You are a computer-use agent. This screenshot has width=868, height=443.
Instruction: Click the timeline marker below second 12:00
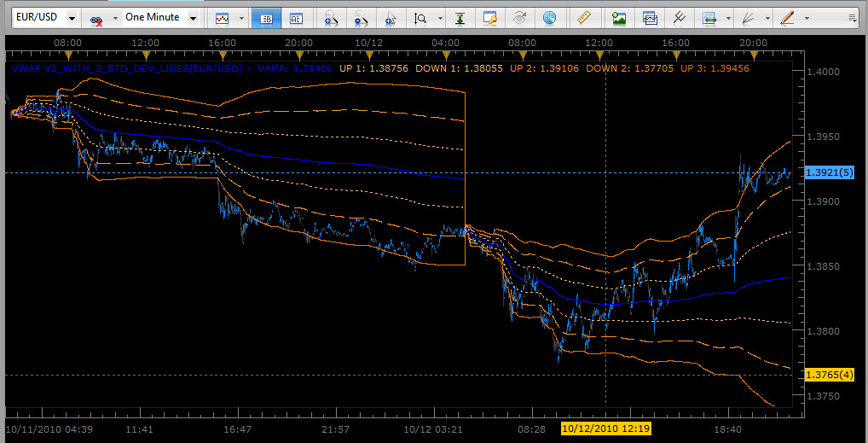(599, 55)
